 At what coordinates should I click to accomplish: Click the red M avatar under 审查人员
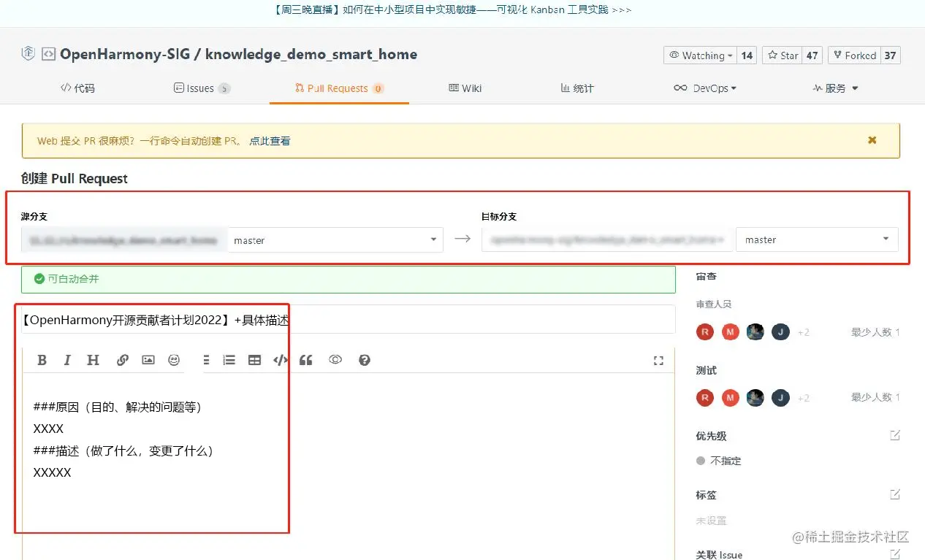pyautogui.click(x=731, y=332)
